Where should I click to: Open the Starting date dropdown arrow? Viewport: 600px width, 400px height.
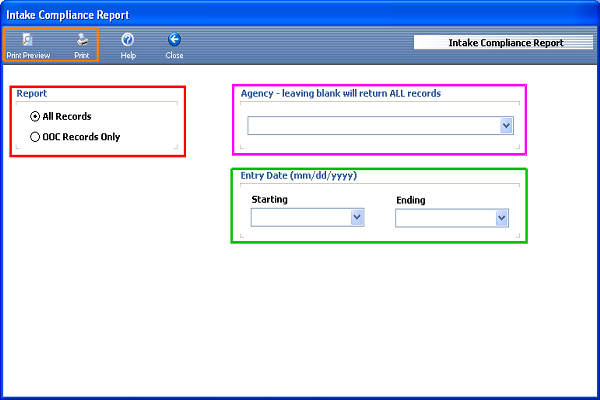tap(356, 217)
